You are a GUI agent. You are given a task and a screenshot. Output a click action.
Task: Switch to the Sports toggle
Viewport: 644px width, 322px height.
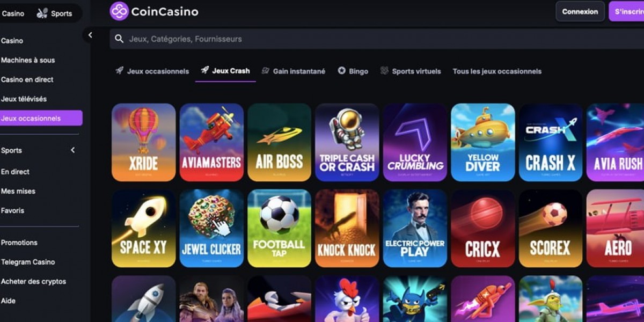pyautogui.click(x=54, y=13)
